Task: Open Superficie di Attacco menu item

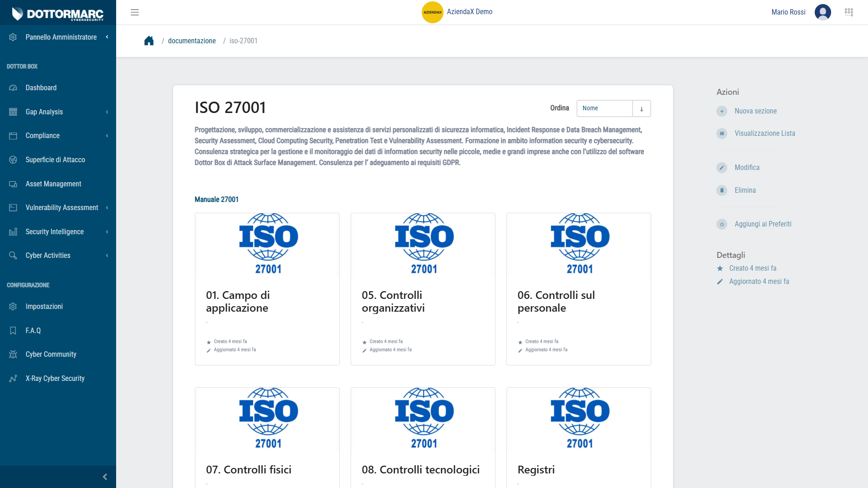Action: 58,160
